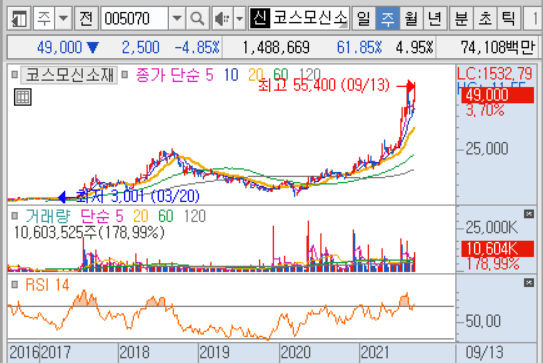Switch to the 월 monthly chart tab
The image size is (543, 363).
(x=411, y=18)
